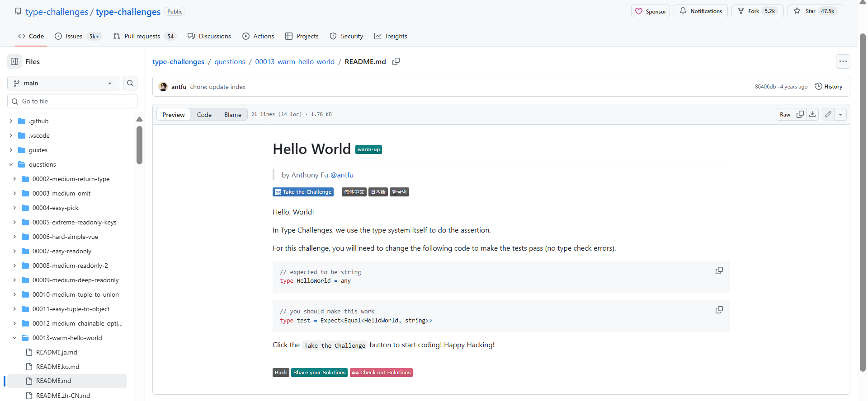Image resolution: width=868 pixels, height=401 pixels.
Task: Click the search files magnifier icon
Action: click(130, 83)
